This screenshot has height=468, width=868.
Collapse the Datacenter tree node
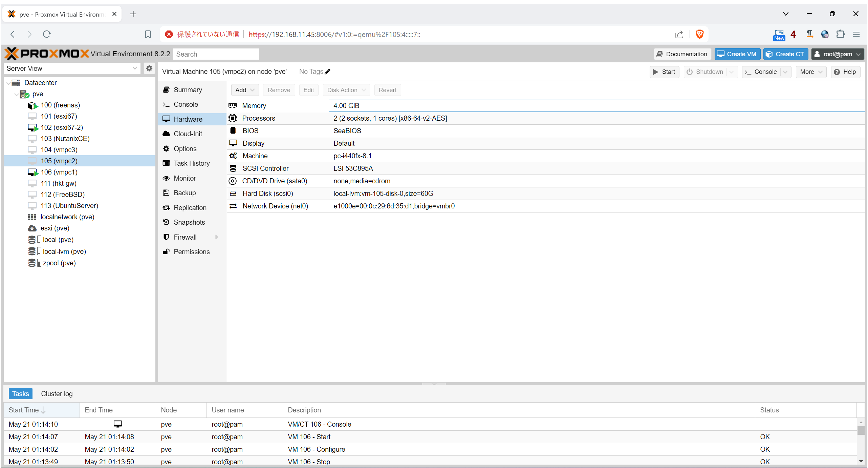tap(8, 83)
